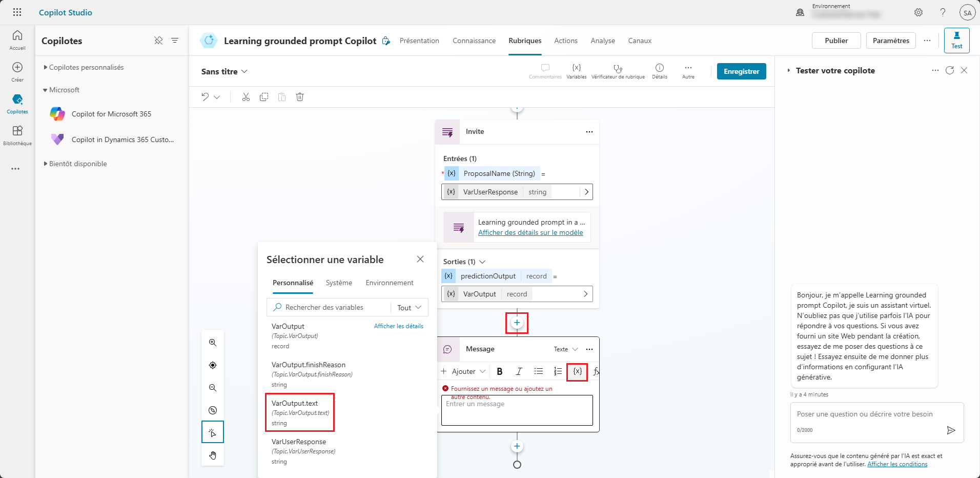
Task: Open the Message node options menu
Action: pyautogui.click(x=589, y=349)
